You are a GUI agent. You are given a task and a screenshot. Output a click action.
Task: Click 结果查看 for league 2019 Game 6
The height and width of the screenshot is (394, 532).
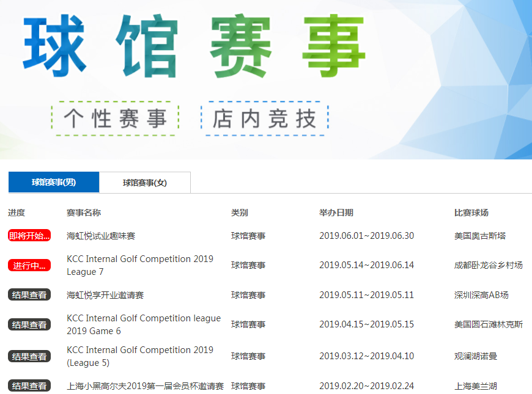coord(29,324)
